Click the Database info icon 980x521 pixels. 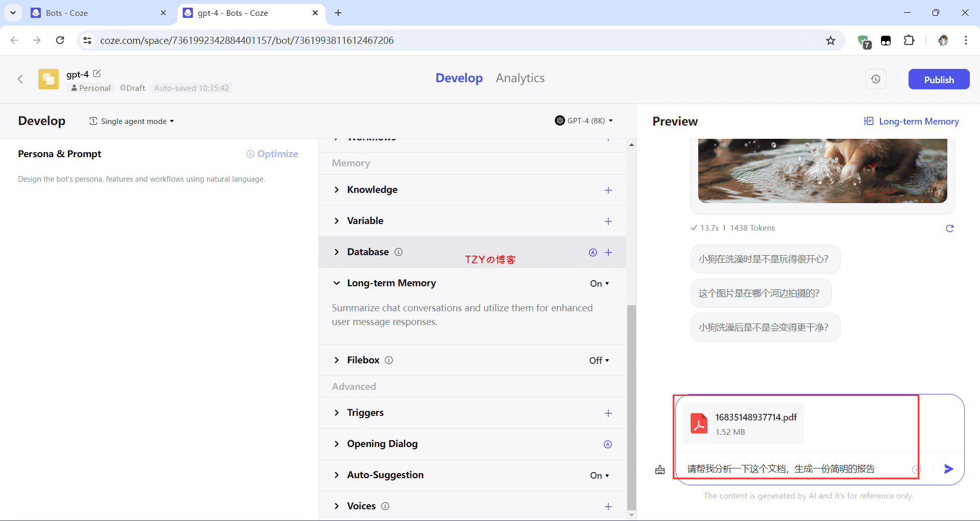(399, 252)
